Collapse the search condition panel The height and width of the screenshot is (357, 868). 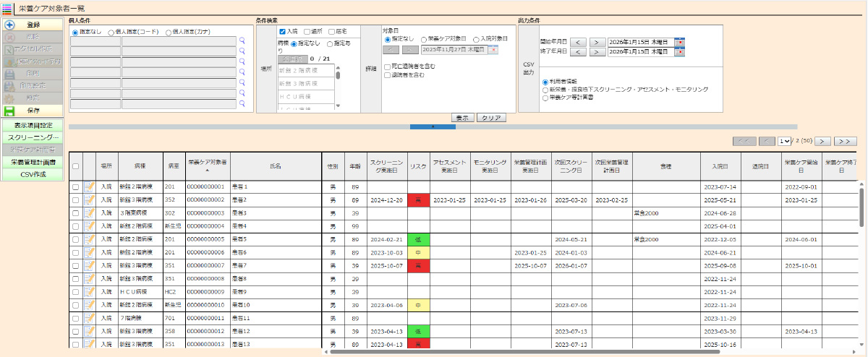point(432,126)
